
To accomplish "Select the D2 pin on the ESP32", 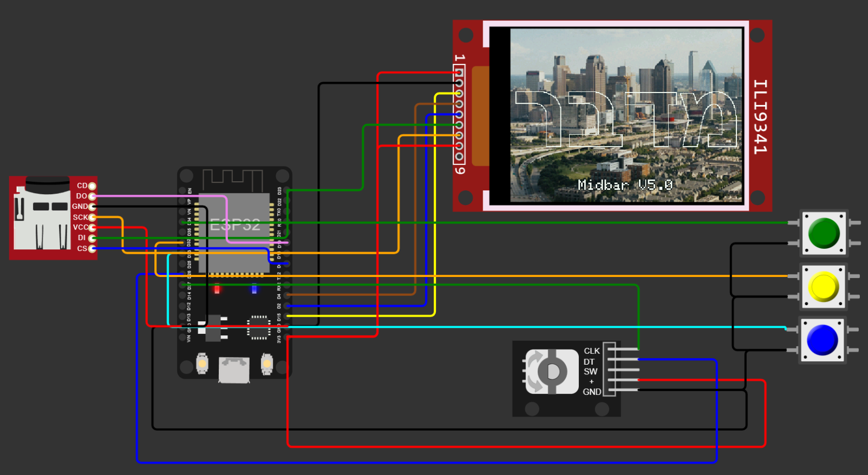I will click(x=287, y=306).
